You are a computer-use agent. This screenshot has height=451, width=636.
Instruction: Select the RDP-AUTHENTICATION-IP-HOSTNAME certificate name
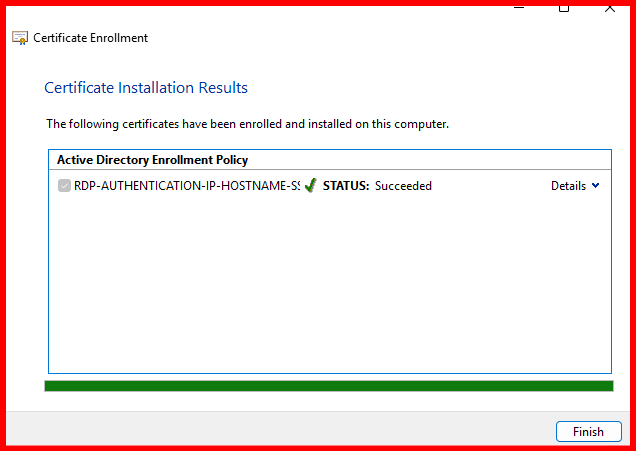click(186, 186)
